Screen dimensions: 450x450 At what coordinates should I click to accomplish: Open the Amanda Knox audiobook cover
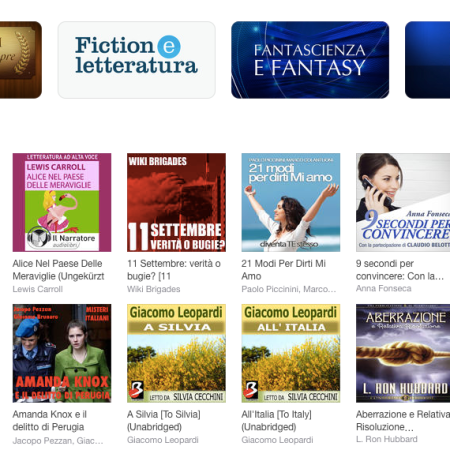click(62, 353)
